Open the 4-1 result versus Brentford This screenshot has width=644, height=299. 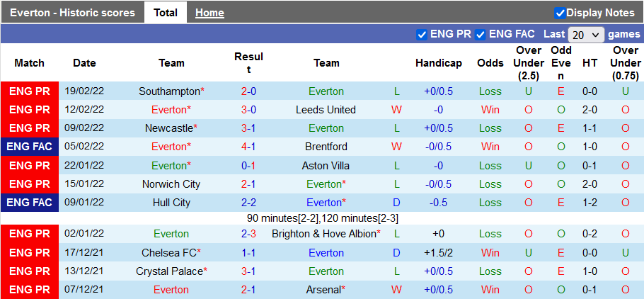[248, 147]
